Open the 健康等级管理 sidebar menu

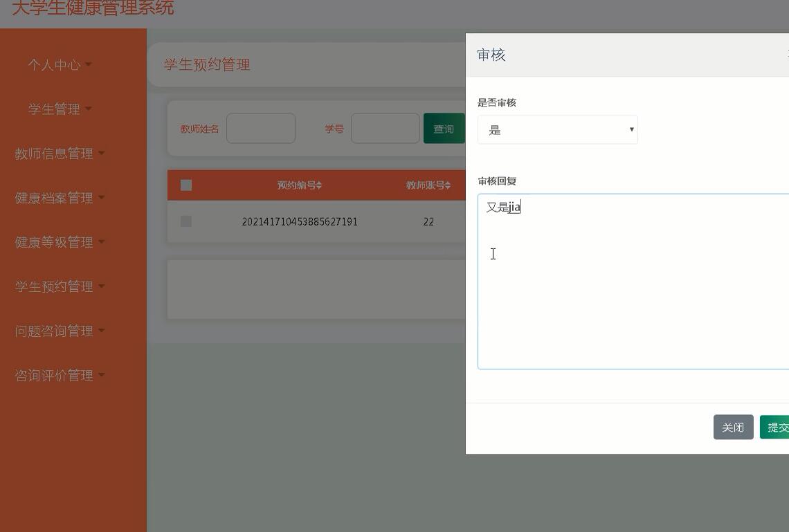[60, 242]
